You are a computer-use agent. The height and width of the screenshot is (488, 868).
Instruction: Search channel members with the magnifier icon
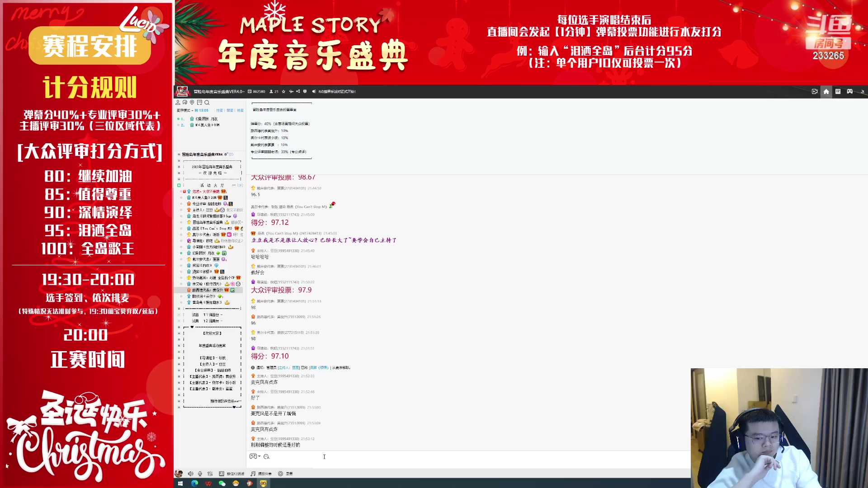coord(207,103)
